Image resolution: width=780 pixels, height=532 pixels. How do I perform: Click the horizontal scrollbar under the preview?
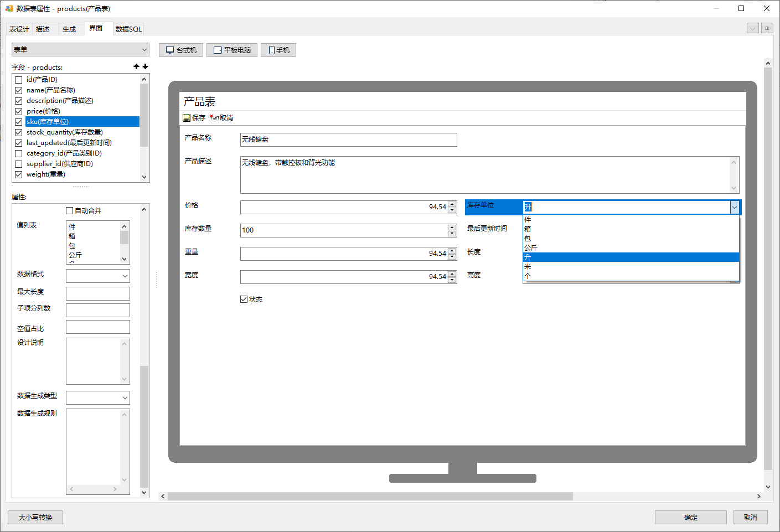(370, 497)
